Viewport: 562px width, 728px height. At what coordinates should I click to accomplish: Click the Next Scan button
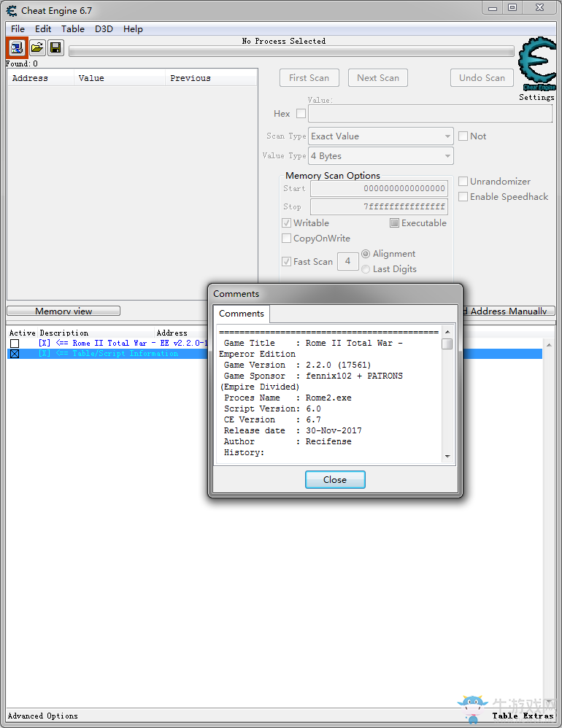(378, 77)
